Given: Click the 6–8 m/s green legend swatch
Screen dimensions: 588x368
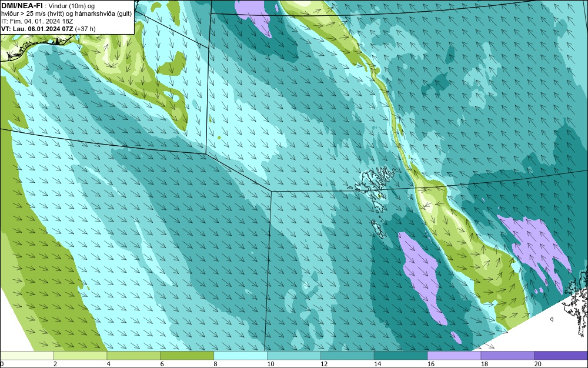Looking at the screenshot, I should pyautogui.click(x=187, y=356).
